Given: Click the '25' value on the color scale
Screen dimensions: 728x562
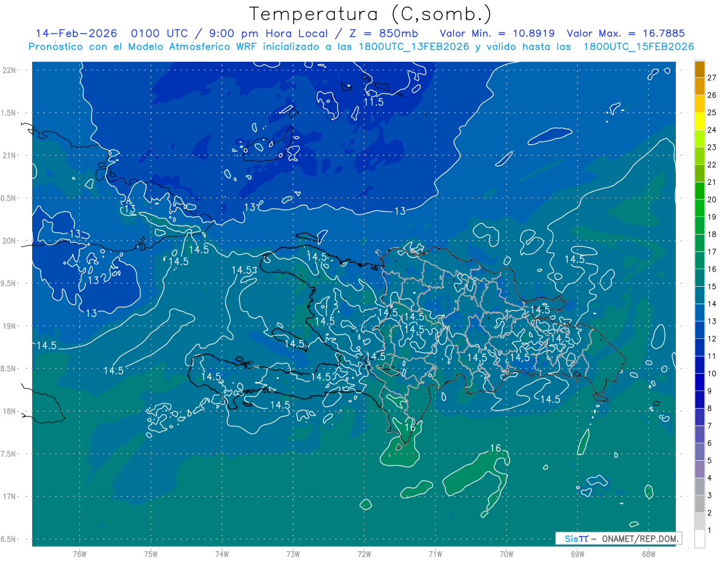Looking at the screenshot, I should coord(712,113).
